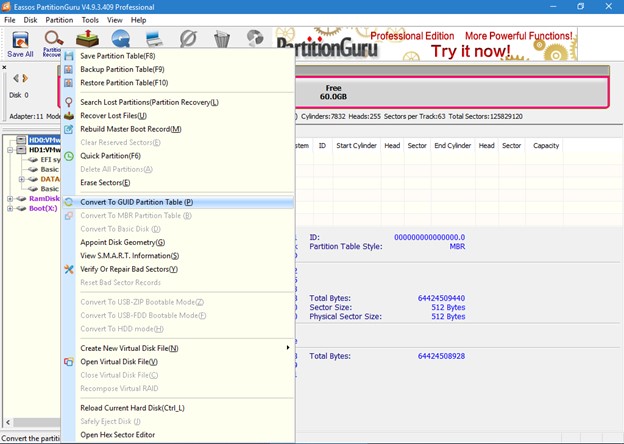Click the Save All toolbar icon
Viewport: 624px width, 444px height.
tap(20, 42)
